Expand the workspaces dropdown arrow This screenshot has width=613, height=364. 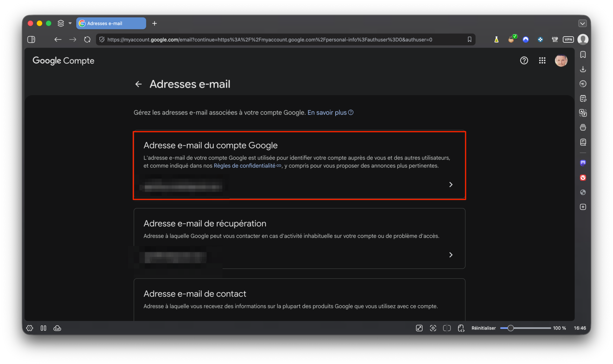pyautogui.click(x=70, y=23)
